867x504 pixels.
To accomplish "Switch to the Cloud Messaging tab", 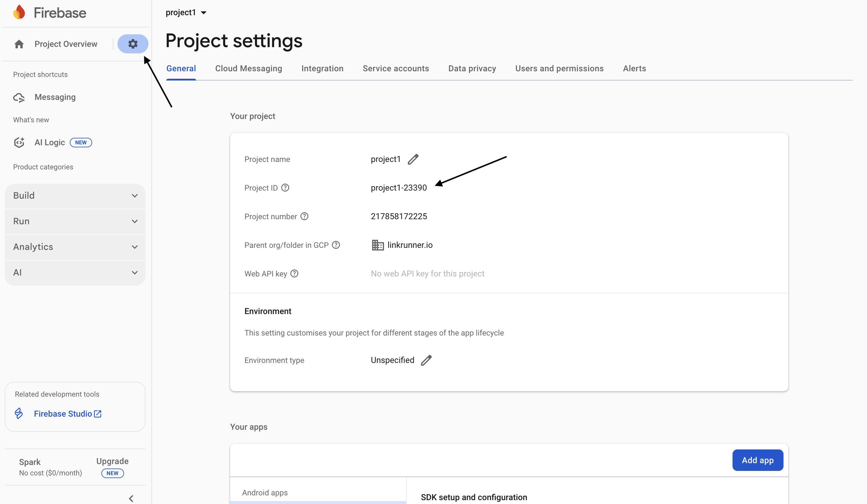I will pyautogui.click(x=248, y=69).
